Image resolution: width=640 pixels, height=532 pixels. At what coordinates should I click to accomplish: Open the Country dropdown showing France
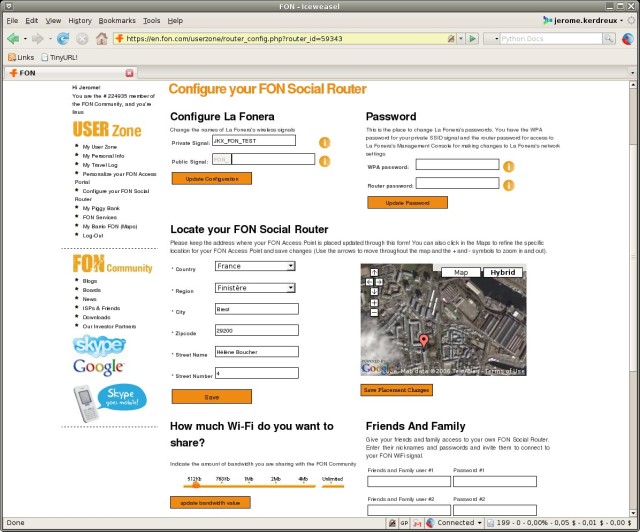tap(255, 266)
